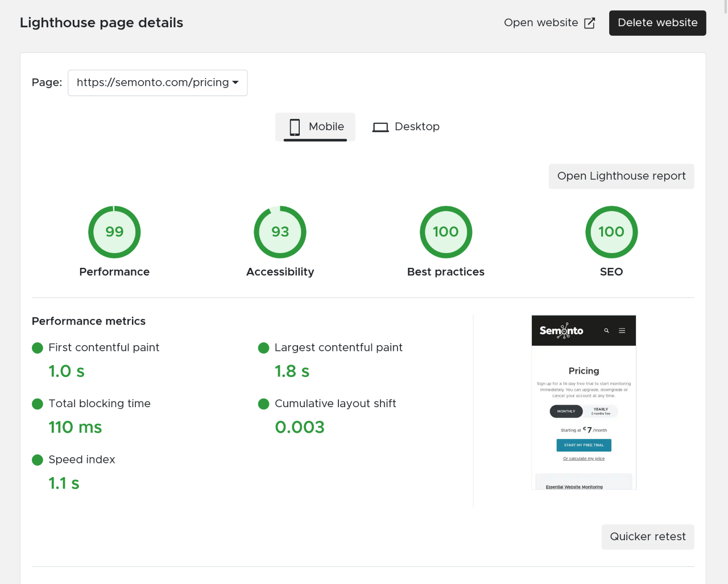Image resolution: width=728 pixels, height=584 pixels.
Task: Click the green dot beside Largest contentful paint
Action: point(263,348)
